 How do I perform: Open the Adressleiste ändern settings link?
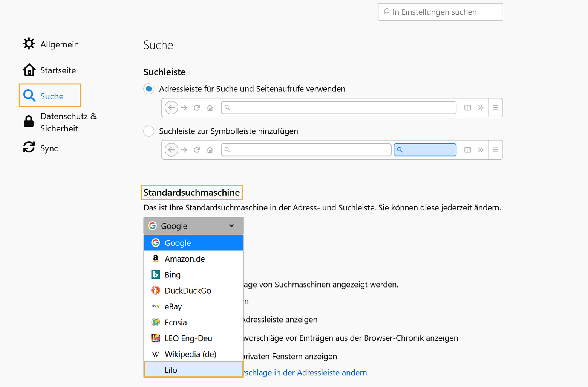click(305, 372)
